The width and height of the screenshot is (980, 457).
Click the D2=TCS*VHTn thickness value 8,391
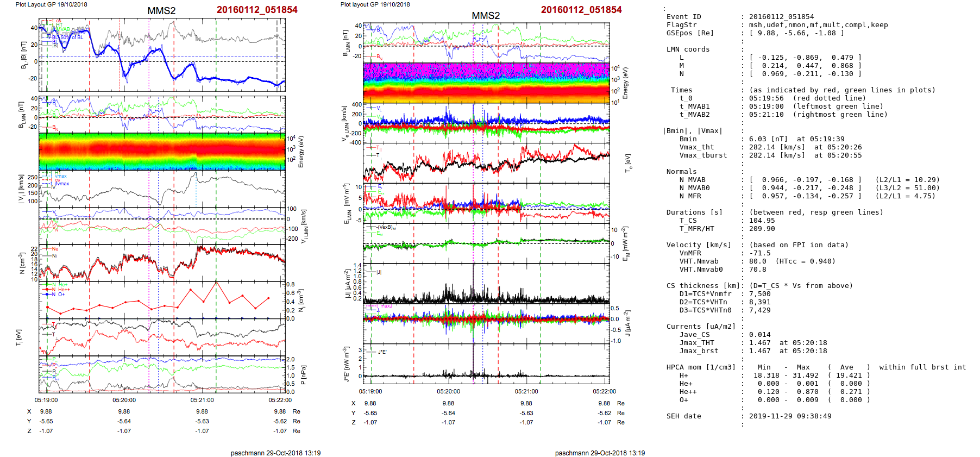[x=759, y=302]
